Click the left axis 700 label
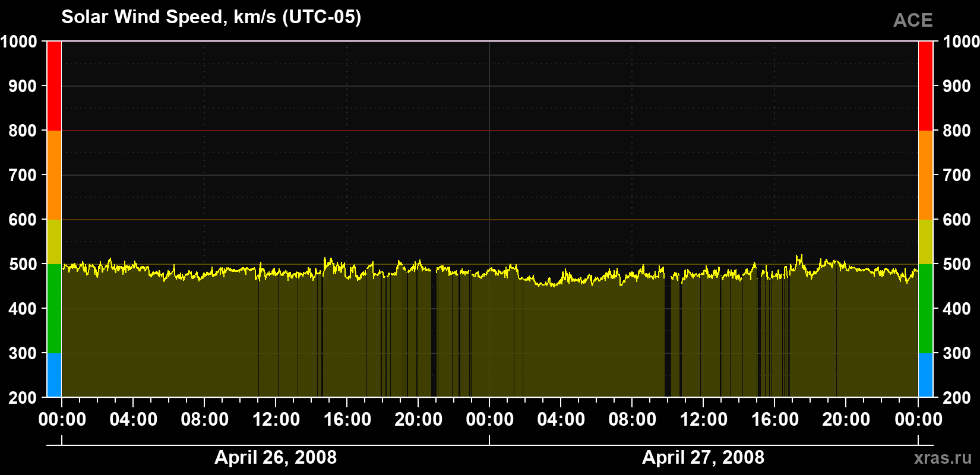Viewport: 980px width, 475px height. (23, 175)
